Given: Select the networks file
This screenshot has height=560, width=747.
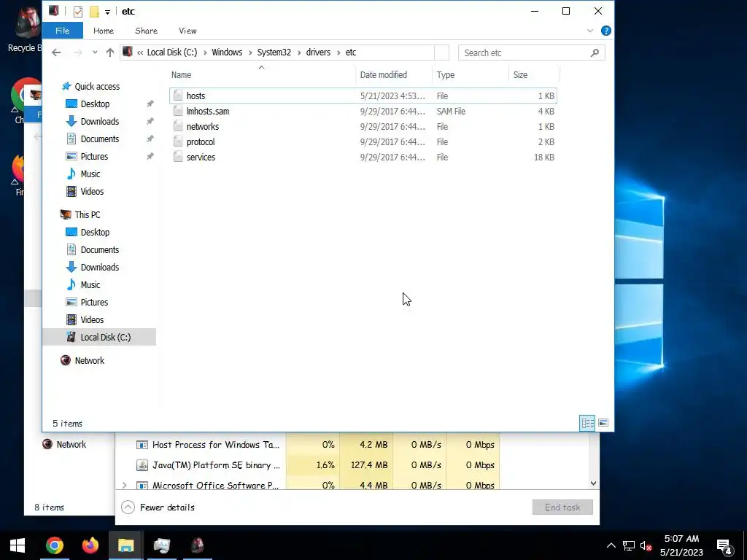Looking at the screenshot, I should pos(363,126).
